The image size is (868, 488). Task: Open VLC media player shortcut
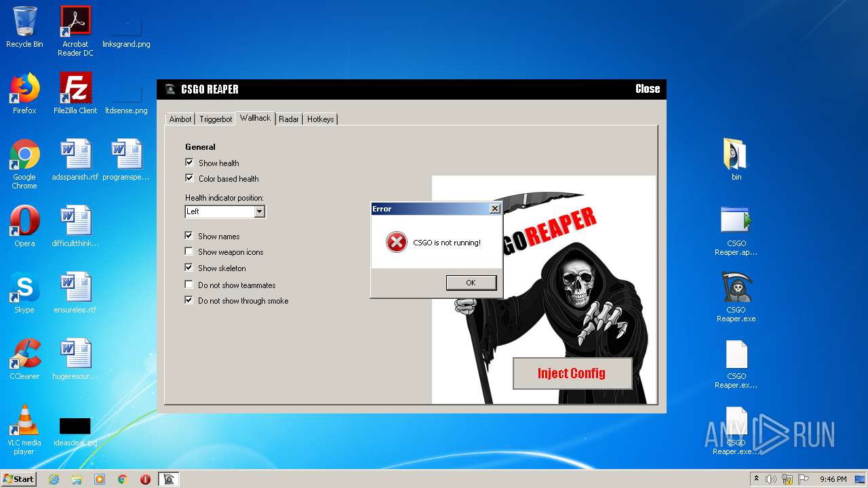point(24,430)
